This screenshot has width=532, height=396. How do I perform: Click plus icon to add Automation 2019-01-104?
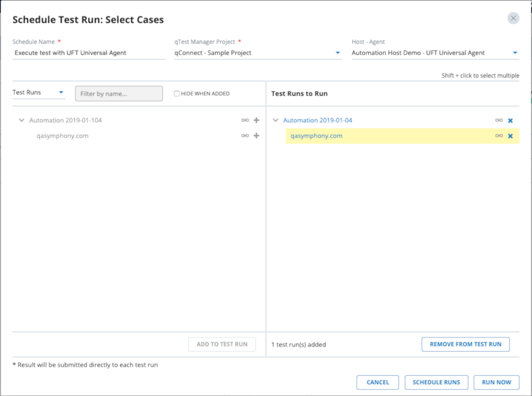[256, 120]
